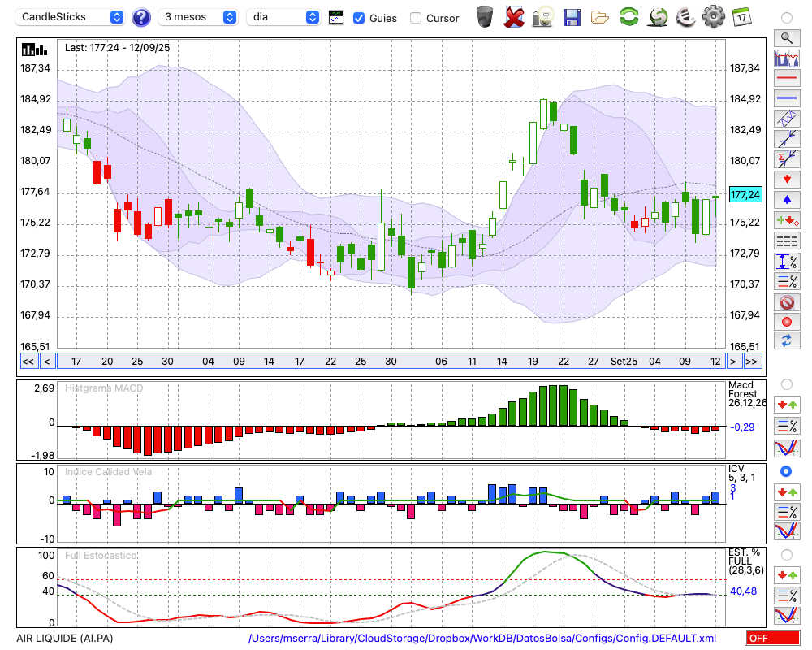
Task: Click the green dollar update icon
Action: (658, 17)
